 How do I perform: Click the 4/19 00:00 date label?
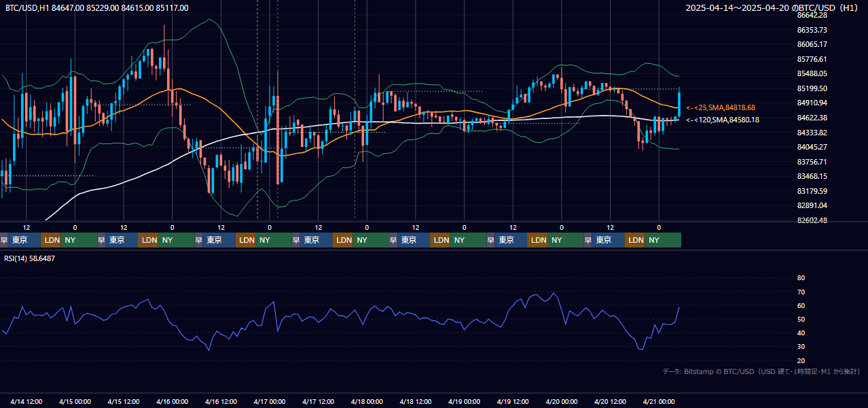pyautogui.click(x=465, y=402)
